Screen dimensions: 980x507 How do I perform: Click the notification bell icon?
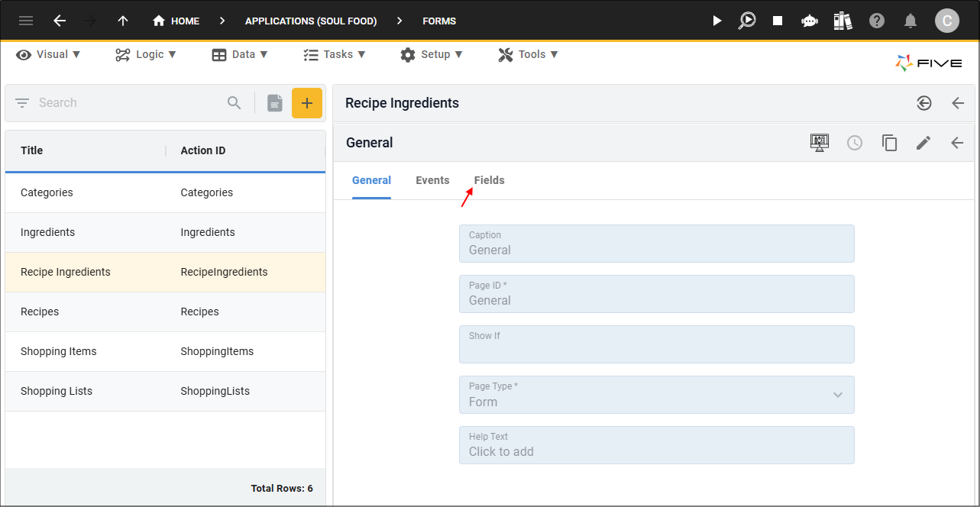tap(910, 21)
